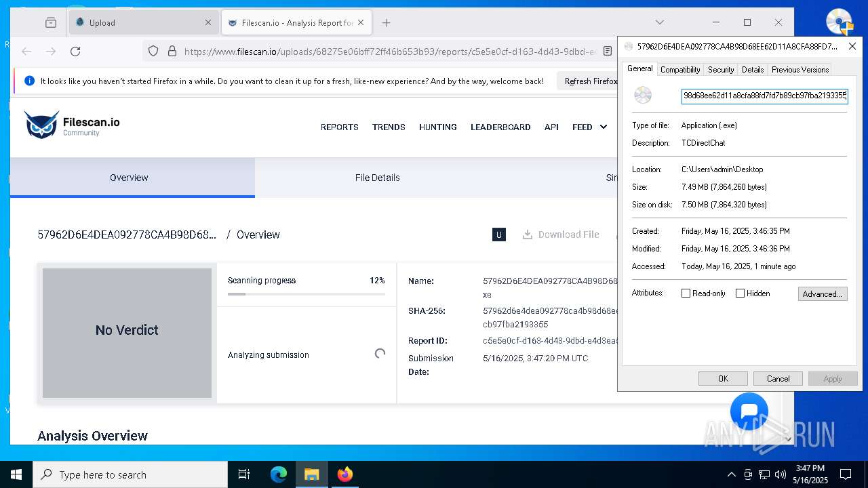The height and width of the screenshot is (488, 868).
Task: Click the Download File button
Action: pos(561,235)
